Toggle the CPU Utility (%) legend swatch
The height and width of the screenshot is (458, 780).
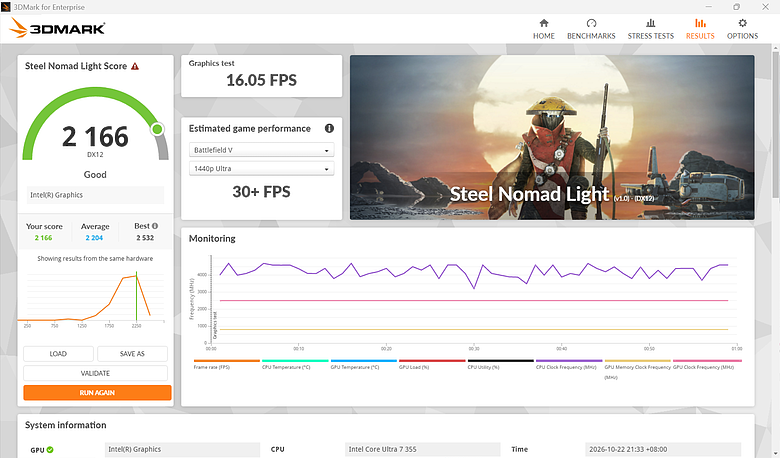(x=500, y=361)
